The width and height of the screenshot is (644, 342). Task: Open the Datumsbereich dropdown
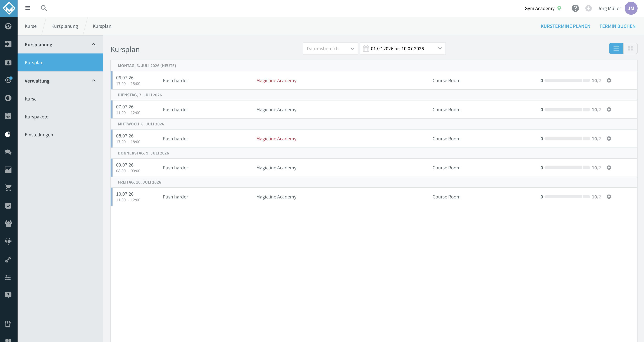[330, 49]
